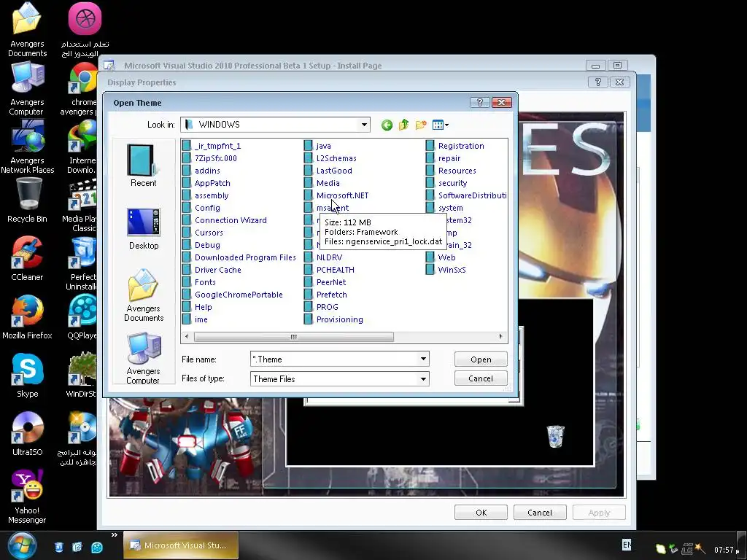
Task: Open Mozilla Firefox desktop shortcut
Action: (27, 317)
